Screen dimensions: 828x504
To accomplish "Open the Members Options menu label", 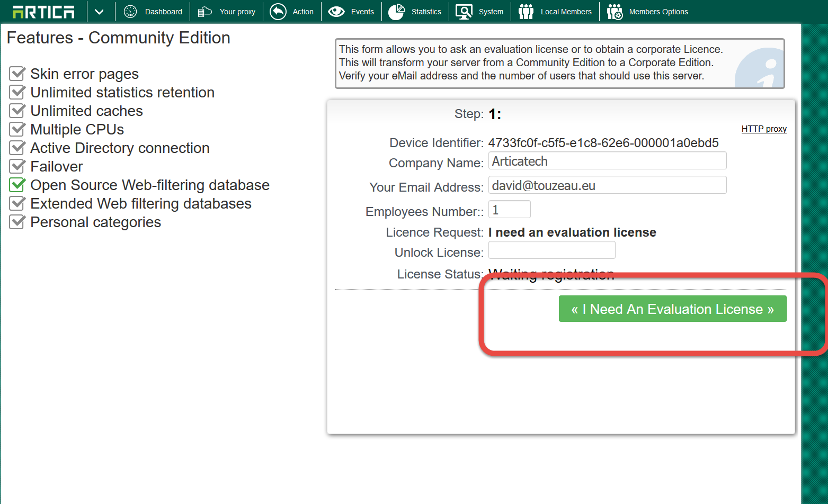I will (658, 12).
